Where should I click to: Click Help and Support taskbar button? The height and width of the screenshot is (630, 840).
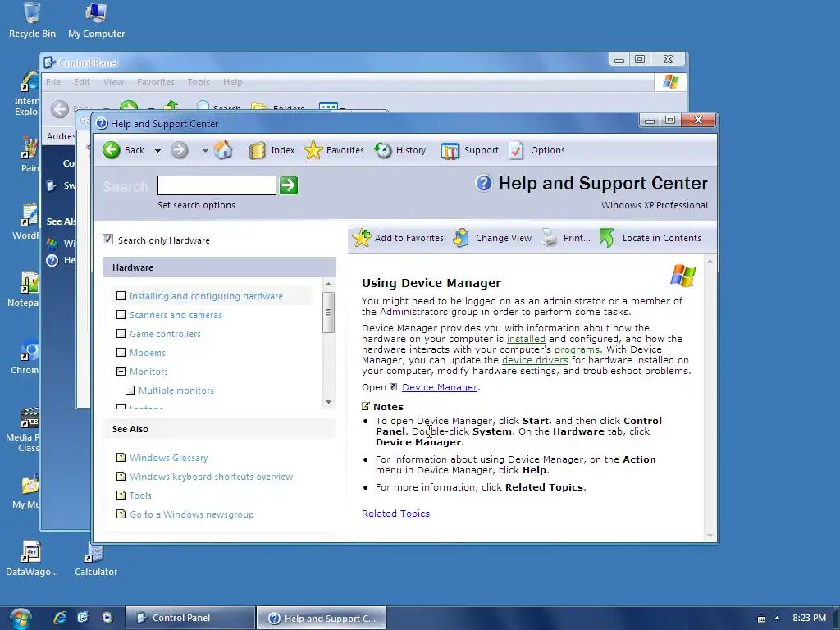tap(322, 618)
